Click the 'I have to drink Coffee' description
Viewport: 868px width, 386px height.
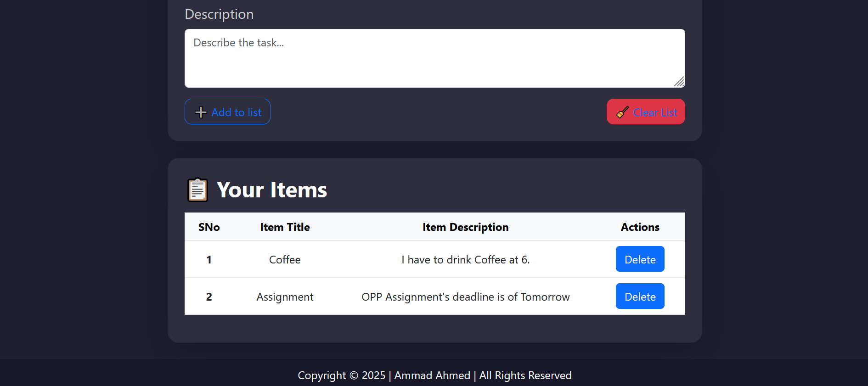(465, 260)
